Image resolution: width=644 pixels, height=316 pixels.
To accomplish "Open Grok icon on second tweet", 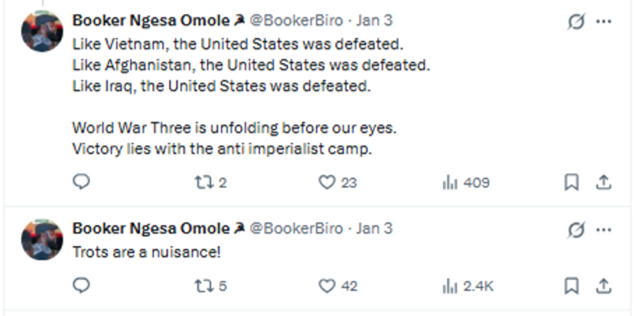I will click(576, 230).
